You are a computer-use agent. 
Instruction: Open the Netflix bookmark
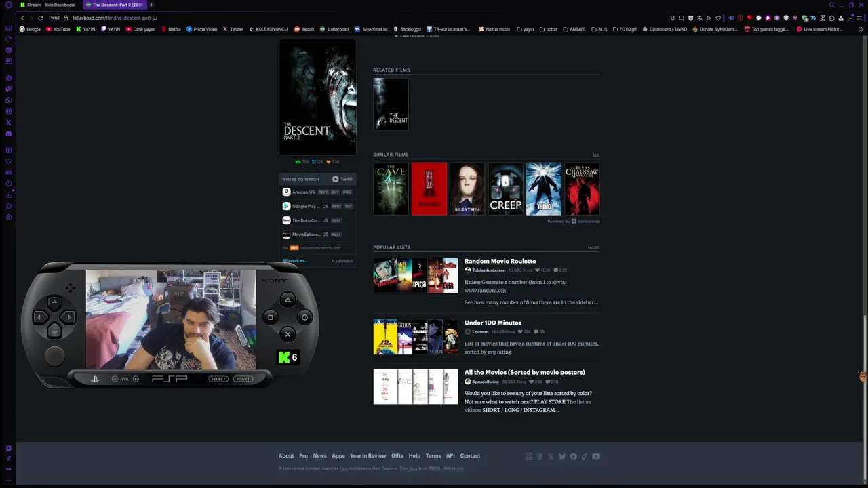(171, 29)
